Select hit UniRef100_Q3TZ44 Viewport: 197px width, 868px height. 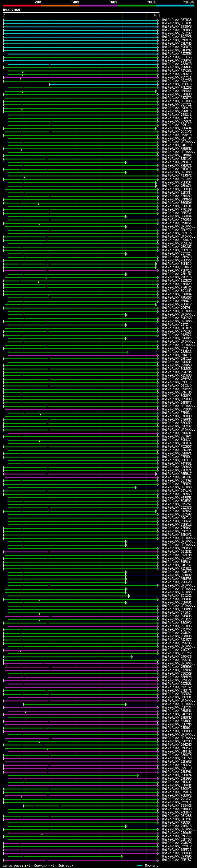click(177, 325)
